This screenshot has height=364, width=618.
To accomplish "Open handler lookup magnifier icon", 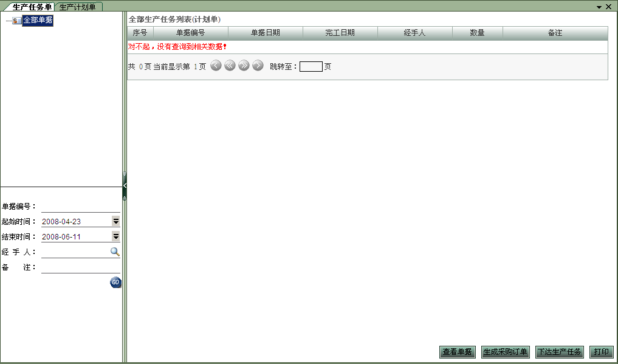I will point(115,252).
